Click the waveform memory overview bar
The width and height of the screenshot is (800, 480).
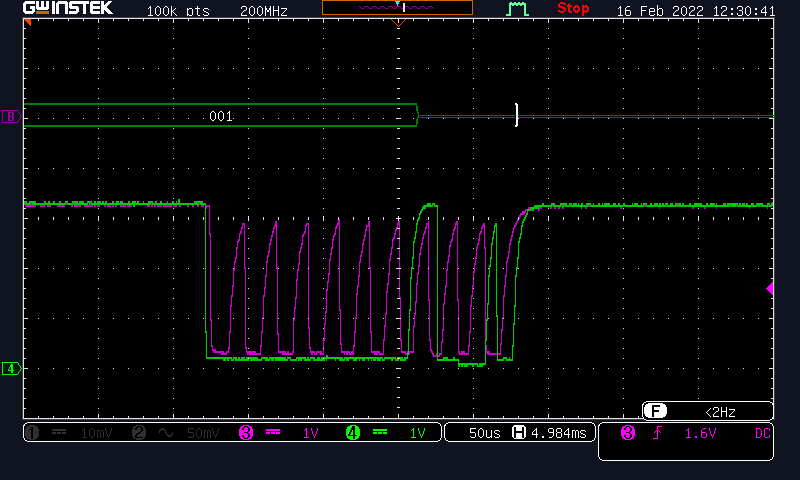pos(397,7)
